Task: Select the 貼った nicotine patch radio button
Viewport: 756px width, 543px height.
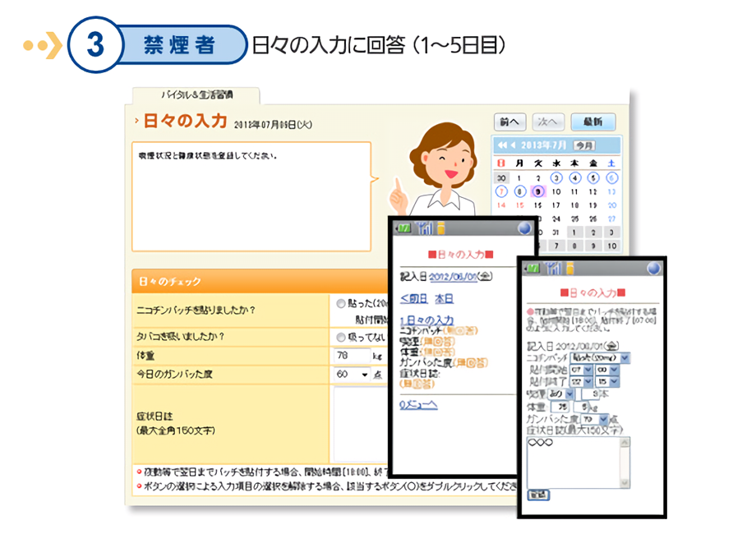Action: coord(340,303)
